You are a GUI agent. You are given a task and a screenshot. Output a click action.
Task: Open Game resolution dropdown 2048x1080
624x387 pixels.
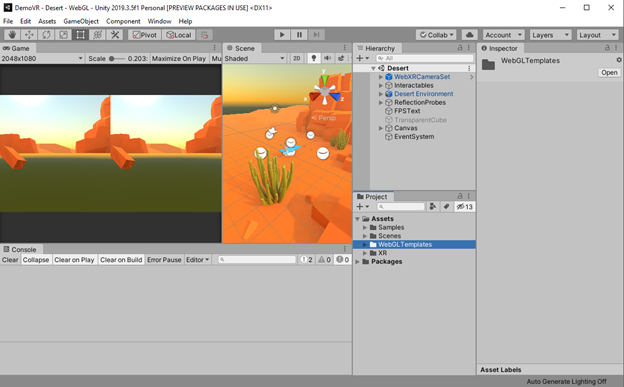pos(42,59)
